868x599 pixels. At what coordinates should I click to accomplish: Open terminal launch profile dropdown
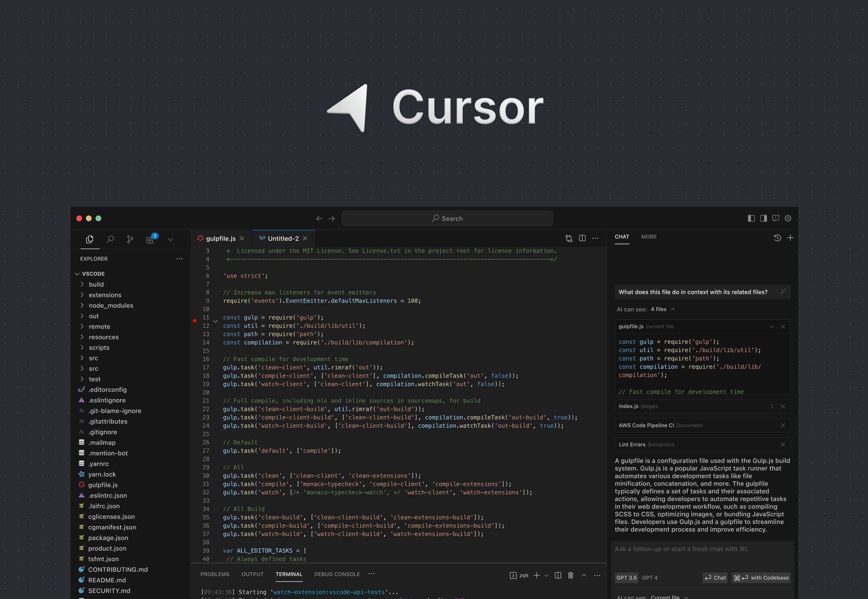(546, 576)
